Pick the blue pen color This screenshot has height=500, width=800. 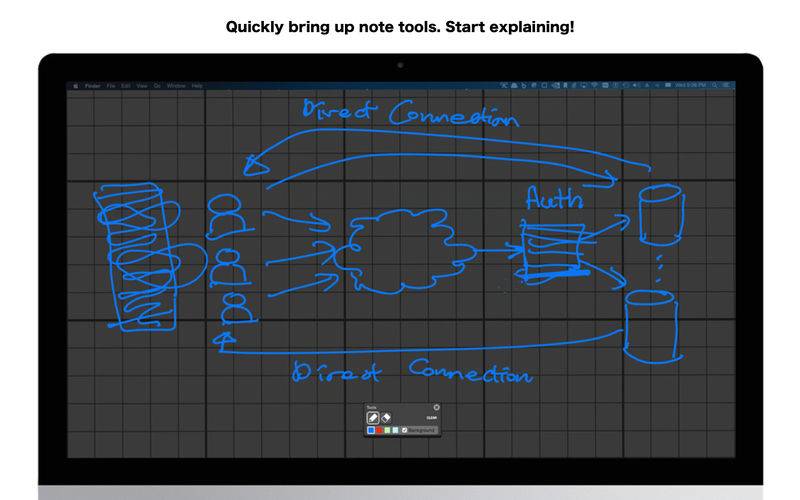pyautogui.click(x=372, y=430)
